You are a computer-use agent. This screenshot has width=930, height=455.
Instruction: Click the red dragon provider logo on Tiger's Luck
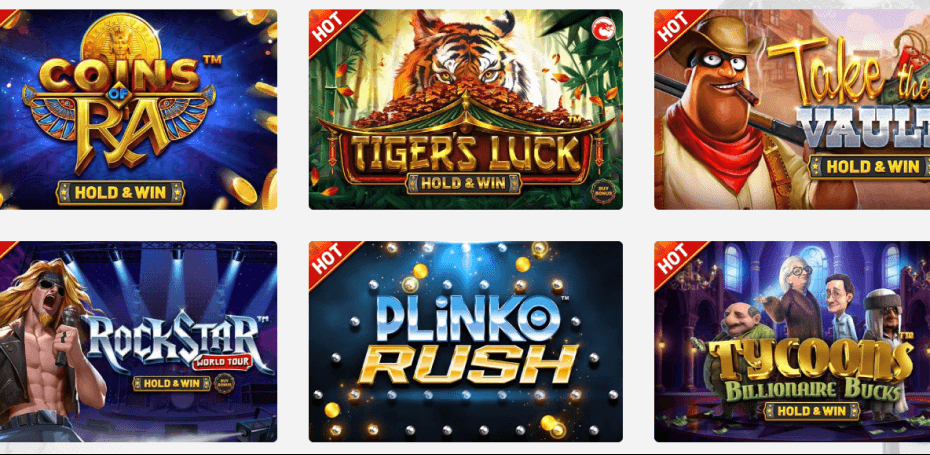tap(603, 27)
